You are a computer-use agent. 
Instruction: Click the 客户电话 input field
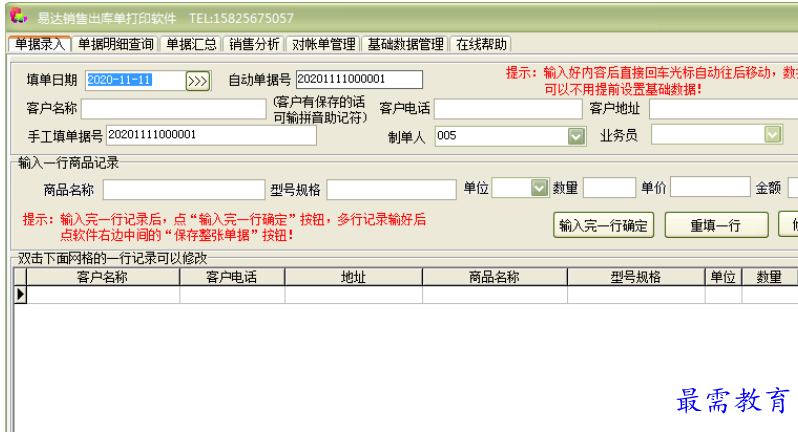pos(508,109)
